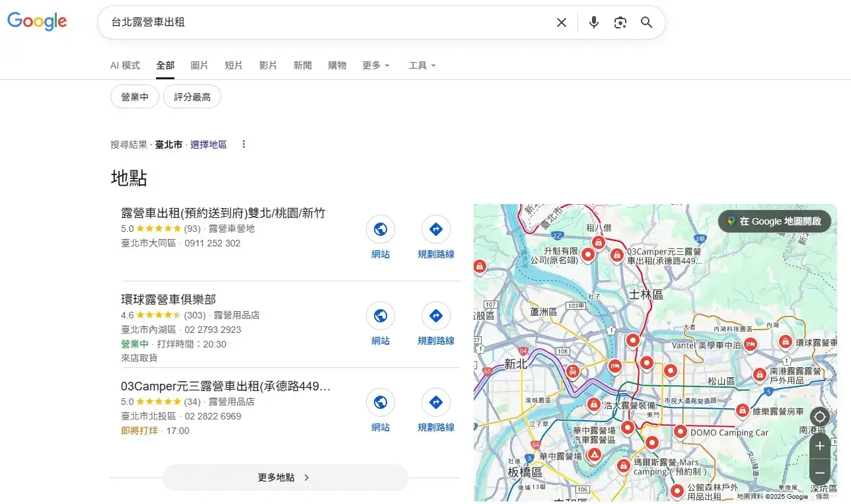The height and width of the screenshot is (504, 851).
Task: Open the three-dot menu beside 選擇地區
Action: (x=244, y=144)
